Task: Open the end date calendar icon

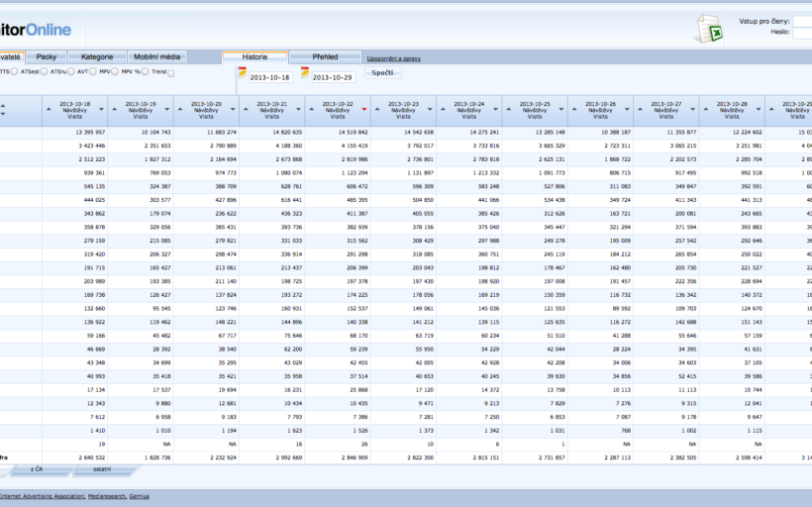Action: coord(305,71)
